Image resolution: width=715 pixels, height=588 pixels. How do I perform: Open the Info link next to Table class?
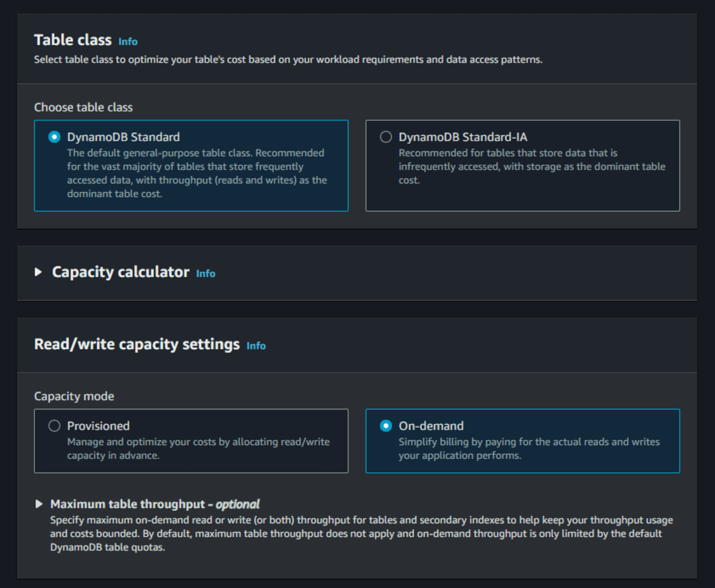128,42
